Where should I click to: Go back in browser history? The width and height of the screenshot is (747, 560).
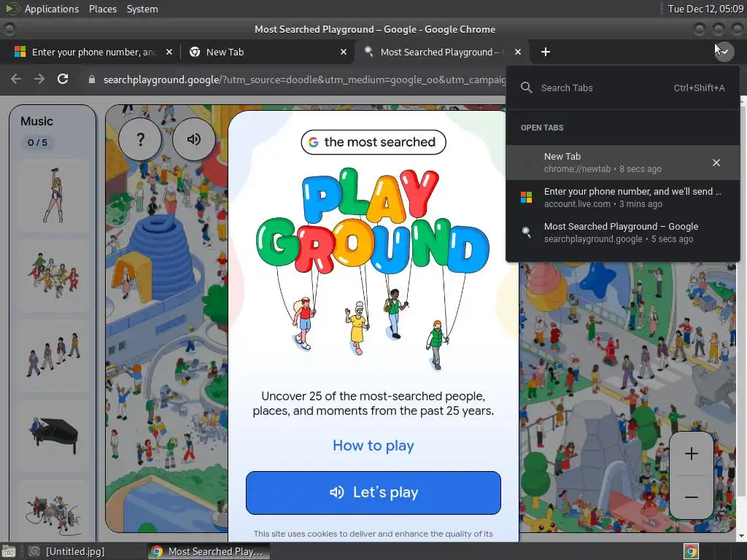16,79
